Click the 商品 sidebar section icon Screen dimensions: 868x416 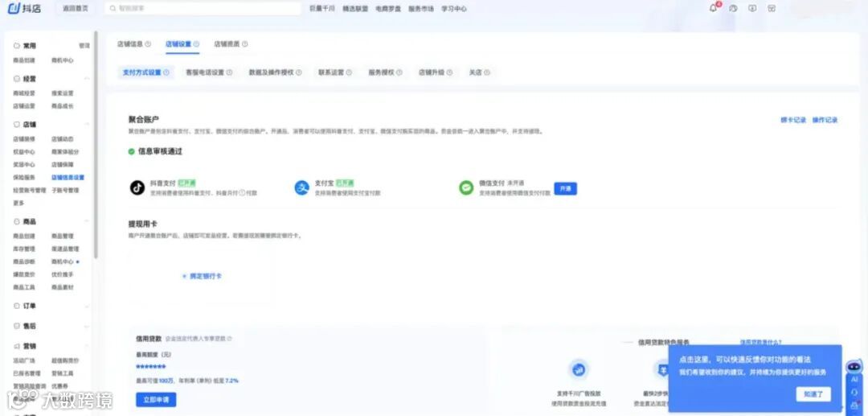[x=17, y=221]
